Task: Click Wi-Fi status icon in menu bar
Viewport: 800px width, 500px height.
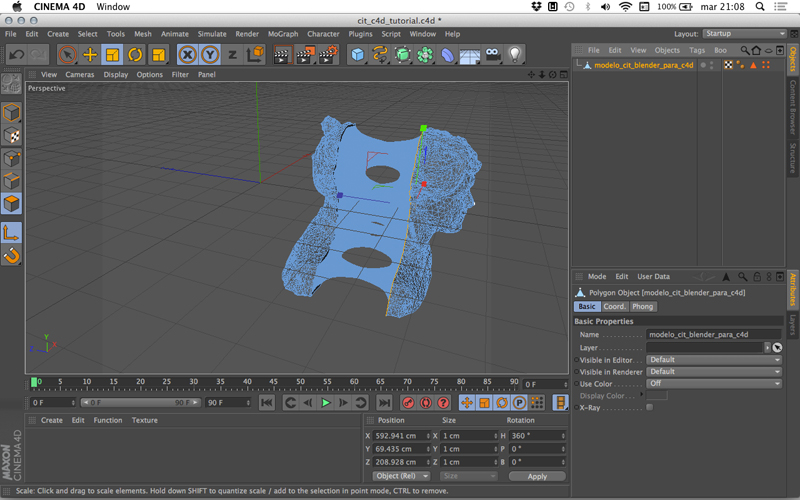Action: click(x=625, y=7)
